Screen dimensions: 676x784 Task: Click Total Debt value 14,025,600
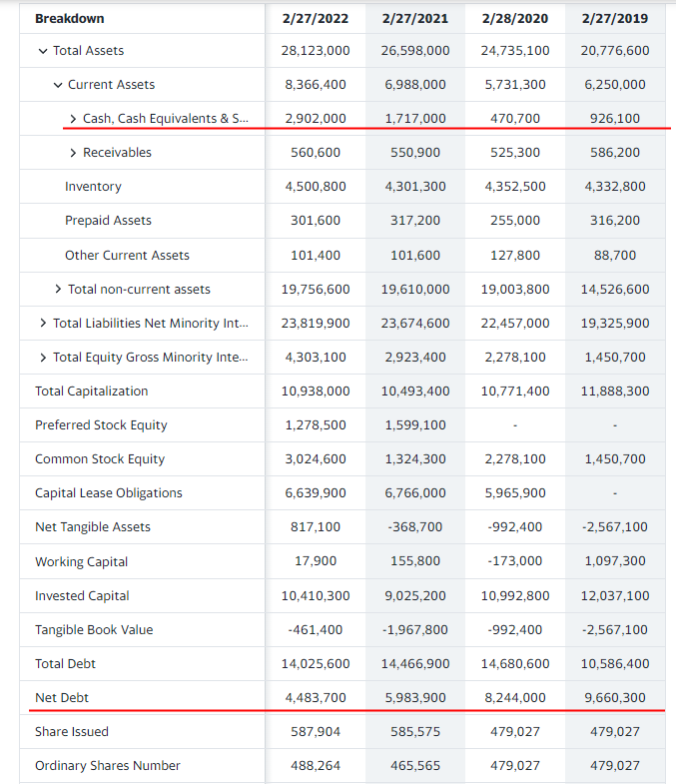pyautogui.click(x=316, y=664)
